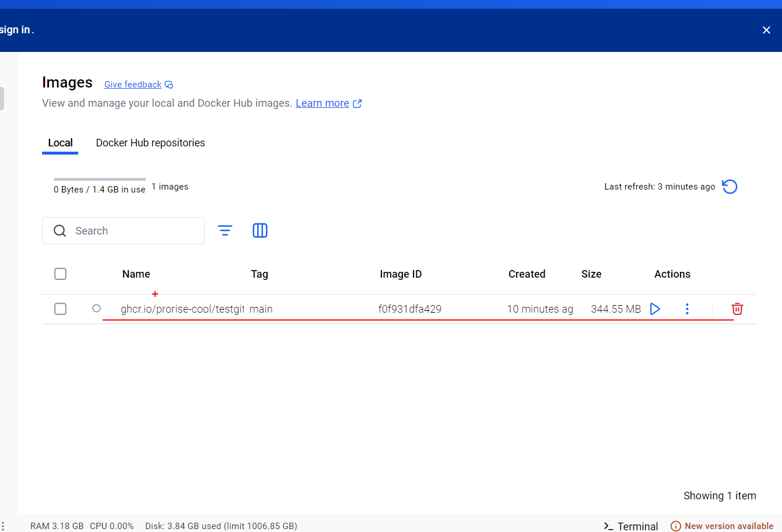The height and width of the screenshot is (532, 782).
Task: Click the disk usage progress bar
Action: coord(100,179)
